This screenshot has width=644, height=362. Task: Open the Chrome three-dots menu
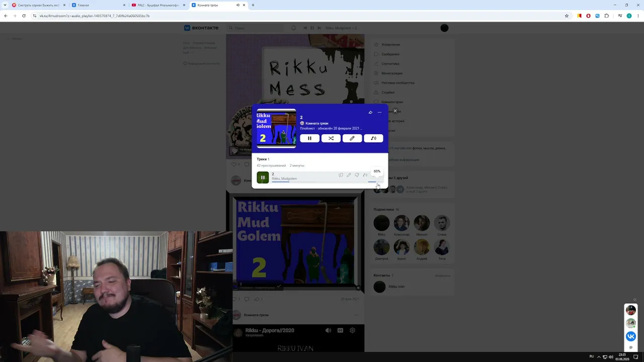[637, 16]
